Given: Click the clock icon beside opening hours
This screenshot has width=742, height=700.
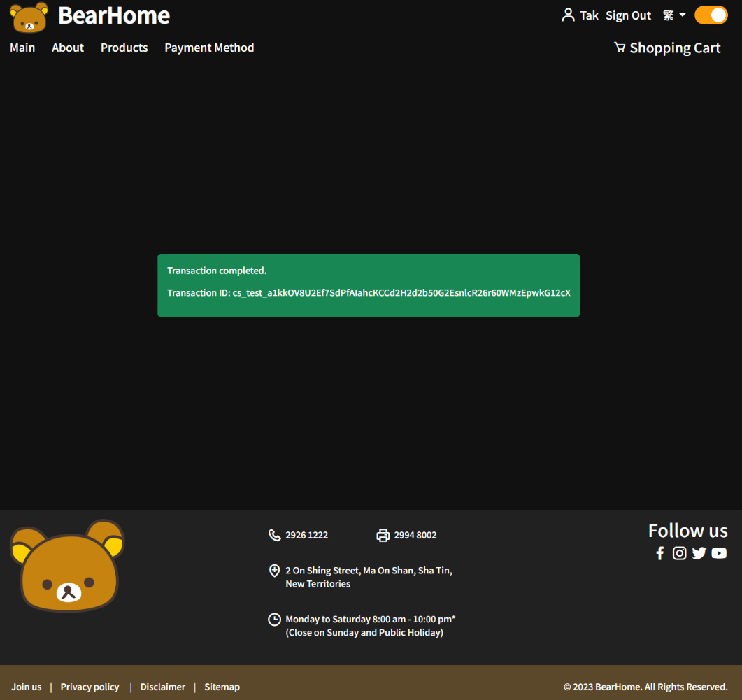Looking at the screenshot, I should click(x=274, y=619).
